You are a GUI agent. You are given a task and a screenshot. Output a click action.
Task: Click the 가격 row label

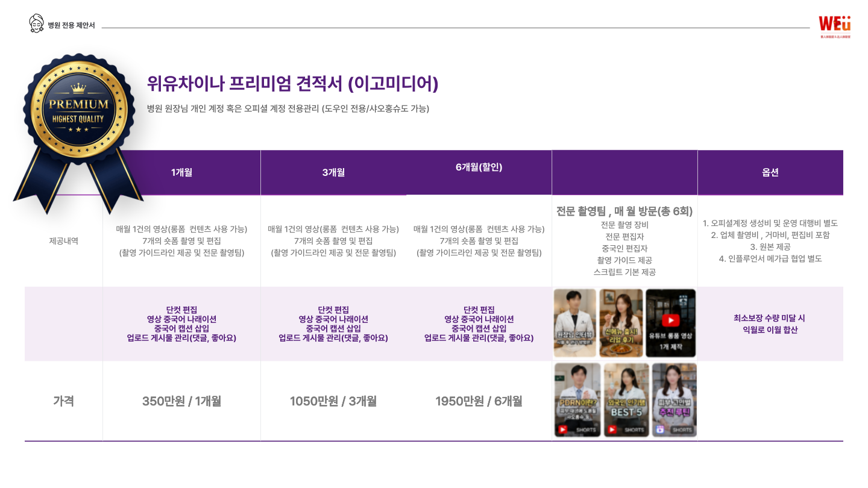tap(63, 401)
